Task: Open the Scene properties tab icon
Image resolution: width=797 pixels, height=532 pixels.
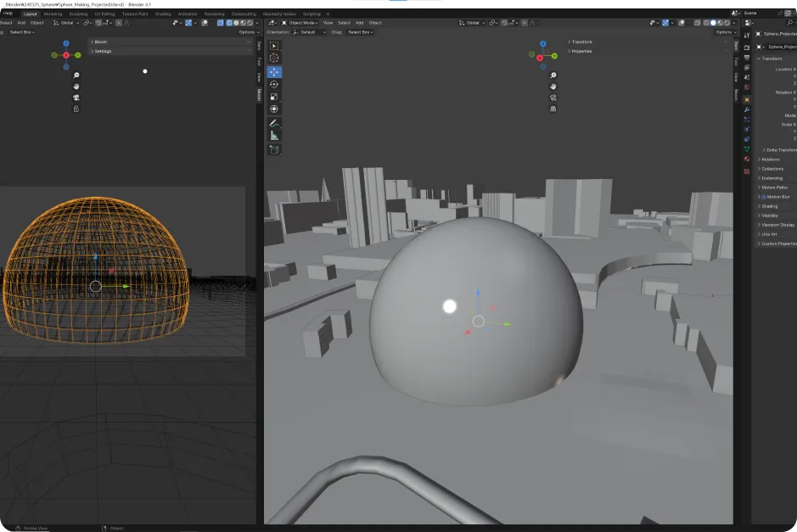Action: 747,77
